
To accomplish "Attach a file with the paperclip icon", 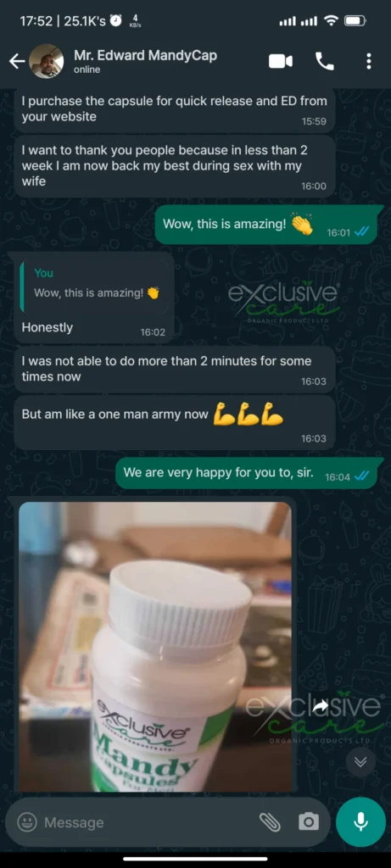I will pyautogui.click(x=270, y=822).
